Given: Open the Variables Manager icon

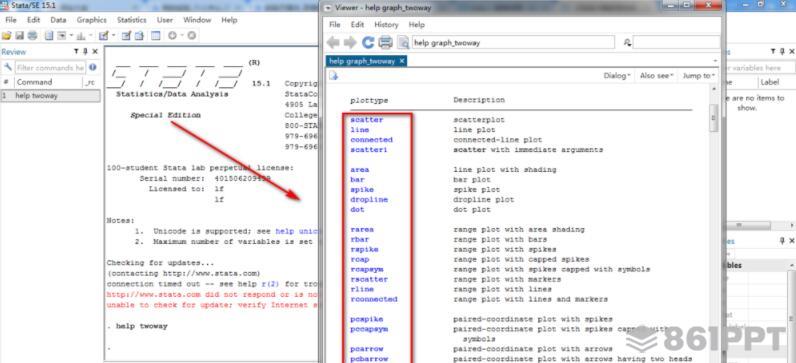Looking at the screenshot, I should point(155,35).
